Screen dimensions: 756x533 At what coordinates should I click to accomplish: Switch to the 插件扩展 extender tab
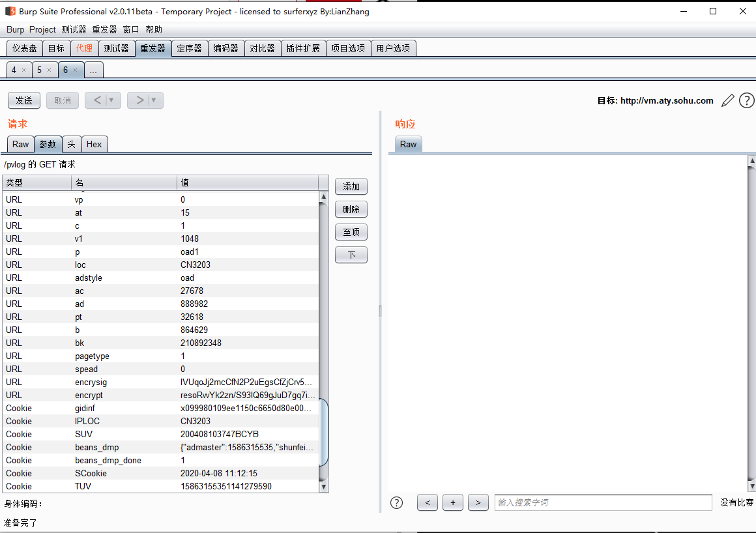pos(303,48)
